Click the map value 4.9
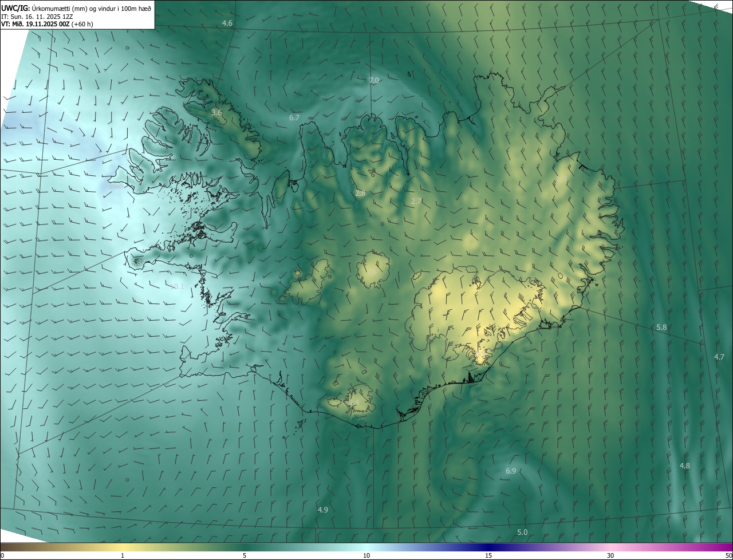The height and width of the screenshot is (560, 733). click(323, 510)
